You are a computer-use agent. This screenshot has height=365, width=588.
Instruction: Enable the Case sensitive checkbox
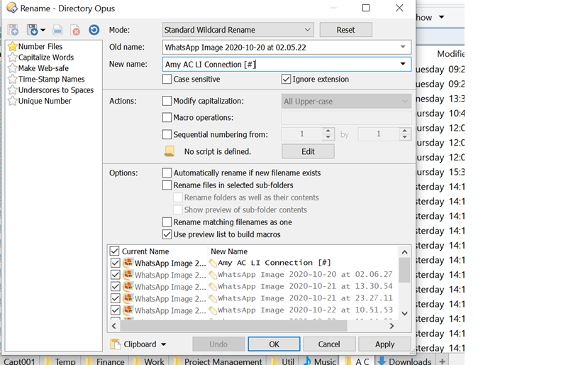tap(167, 80)
